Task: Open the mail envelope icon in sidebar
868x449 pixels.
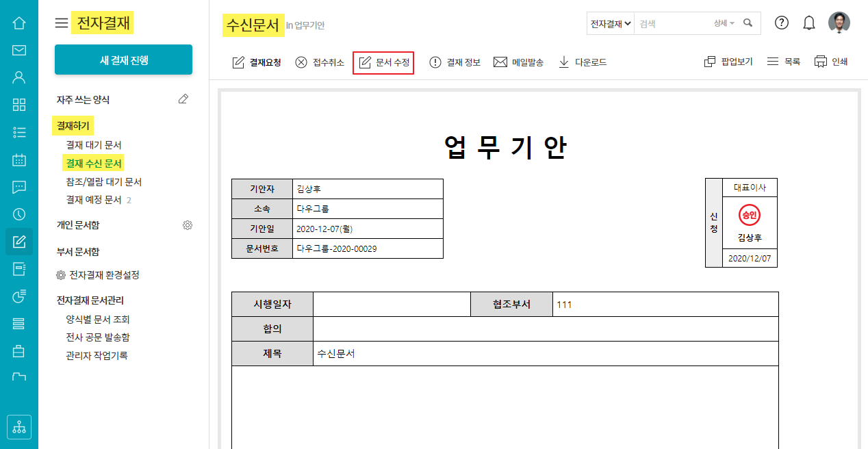Action: [x=19, y=50]
